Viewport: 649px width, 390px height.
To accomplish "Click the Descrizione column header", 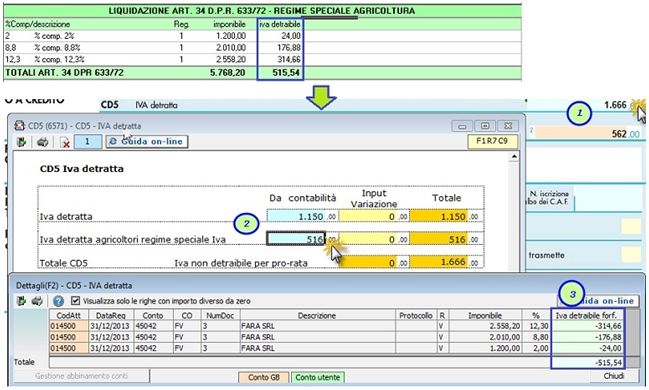I will click(317, 315).
